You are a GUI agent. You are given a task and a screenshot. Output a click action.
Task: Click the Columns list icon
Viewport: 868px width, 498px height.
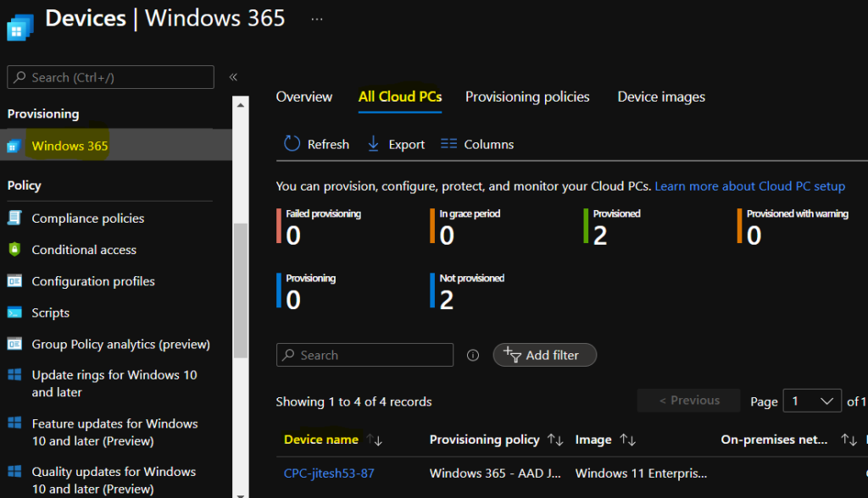pos(448,144)
